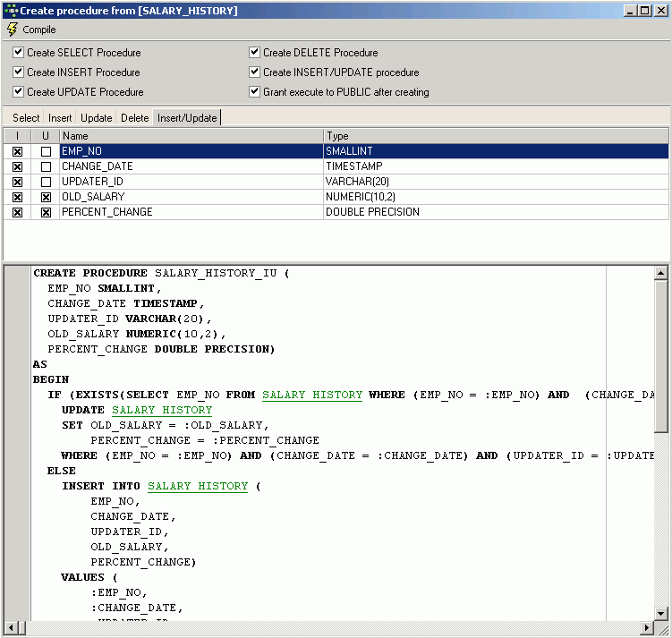Click the U column header
The height and width of the screenshot is (638, 672).
click(x=46, y=136)
